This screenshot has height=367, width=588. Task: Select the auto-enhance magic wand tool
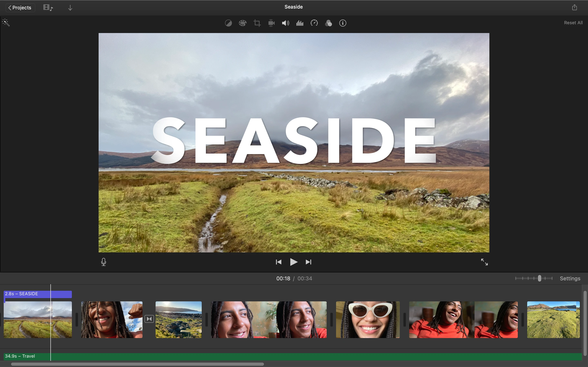pos(6,23)
